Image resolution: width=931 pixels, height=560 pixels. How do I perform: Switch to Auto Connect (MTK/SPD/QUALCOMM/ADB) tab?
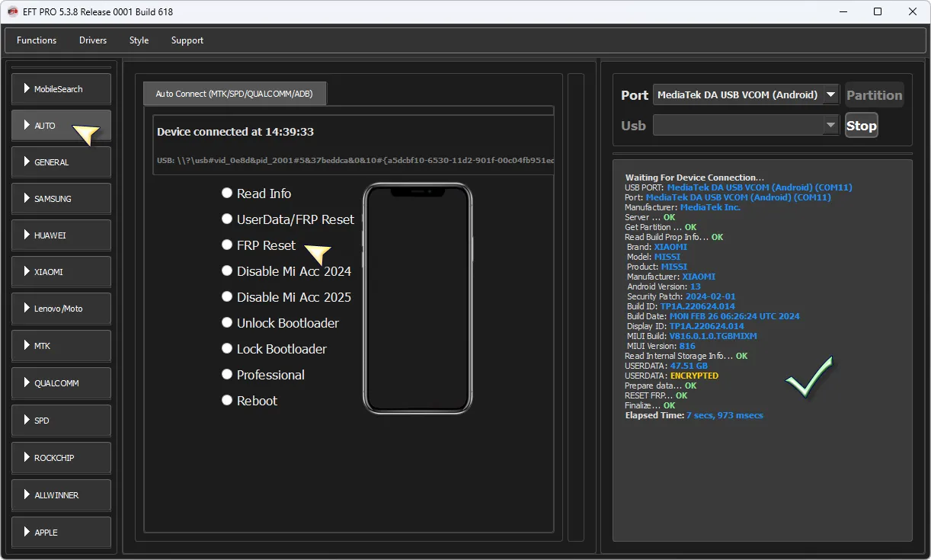click(x=235, y=94)
